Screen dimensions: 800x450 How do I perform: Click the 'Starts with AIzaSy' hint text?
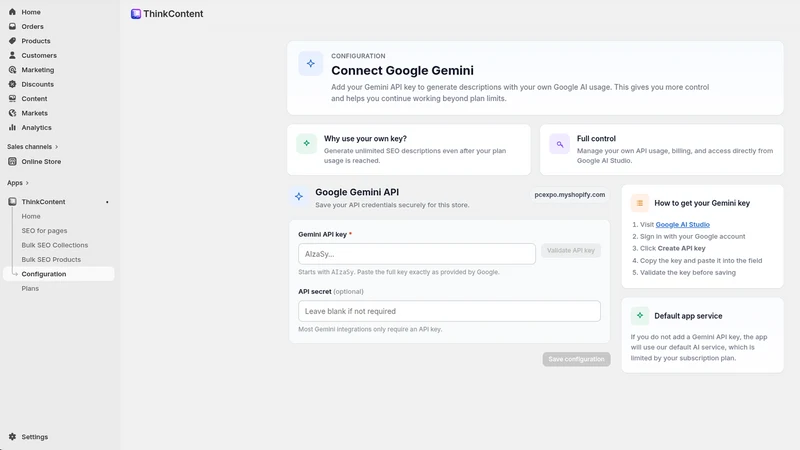tap(399, 272)
